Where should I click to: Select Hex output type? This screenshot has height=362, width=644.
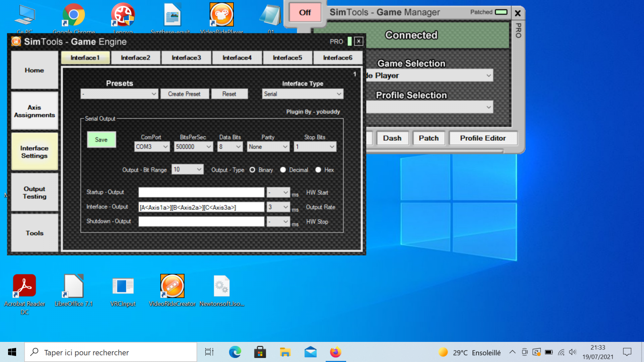318,170
